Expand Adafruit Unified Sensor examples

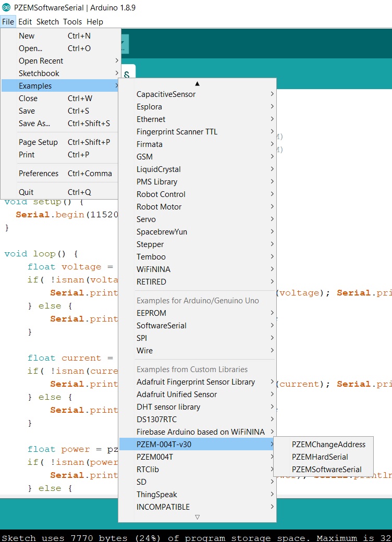(198, 395)
